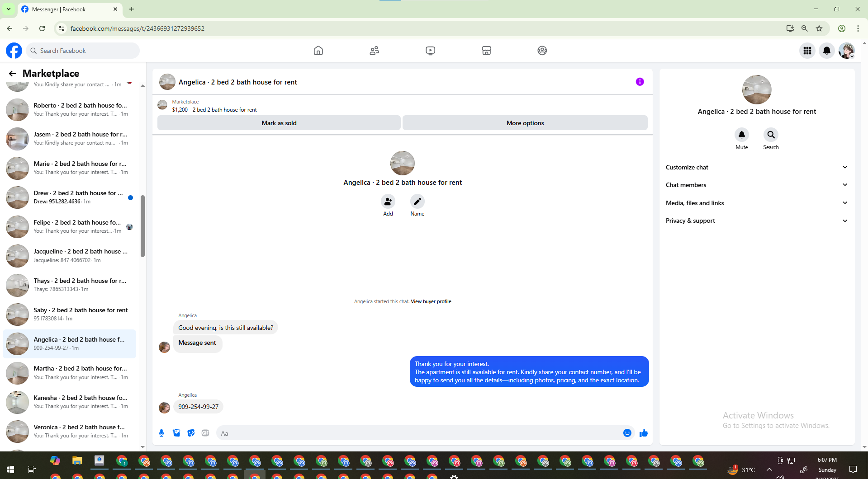Image resolution: width=868 pixels, height=479 pixels.
Task: Open Thays's conversation
Action: tap(69, 285)
